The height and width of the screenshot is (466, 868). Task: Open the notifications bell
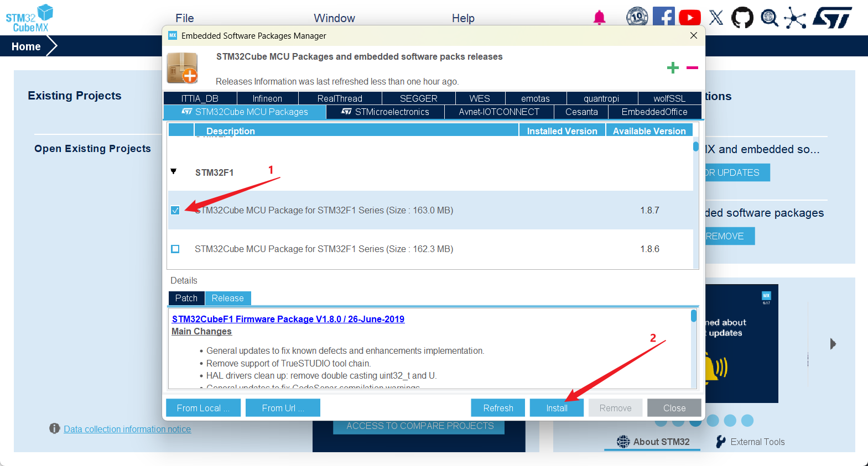[x=599, y=18]
